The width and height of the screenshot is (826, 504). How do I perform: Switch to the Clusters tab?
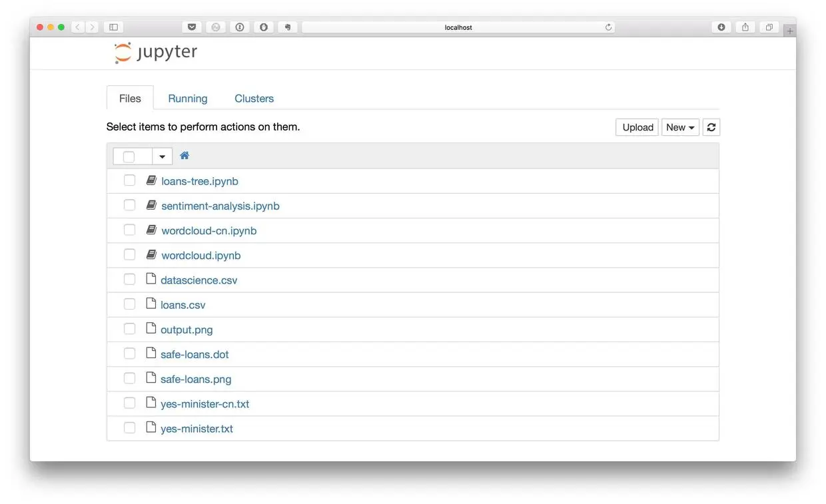tap(254, 98)
